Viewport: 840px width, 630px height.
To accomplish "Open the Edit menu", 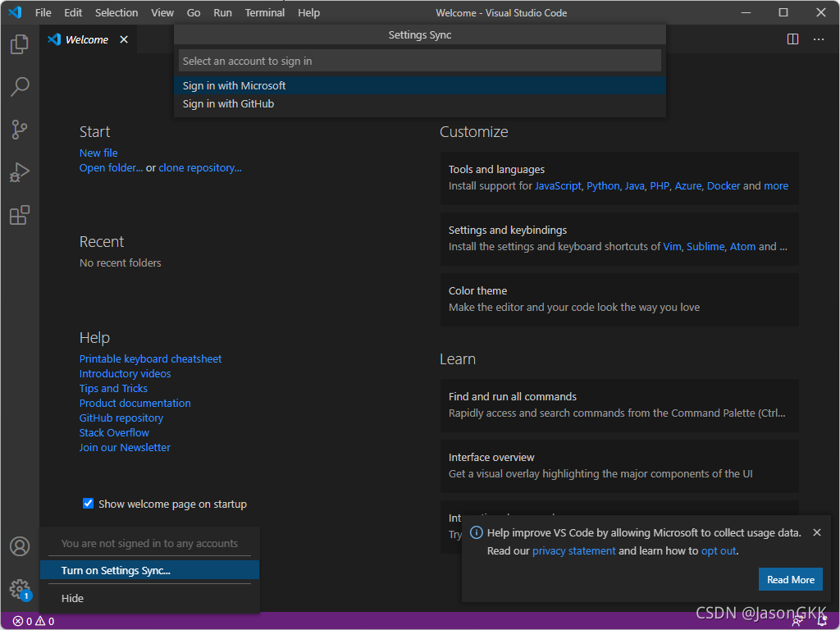I will pos(73,13).
